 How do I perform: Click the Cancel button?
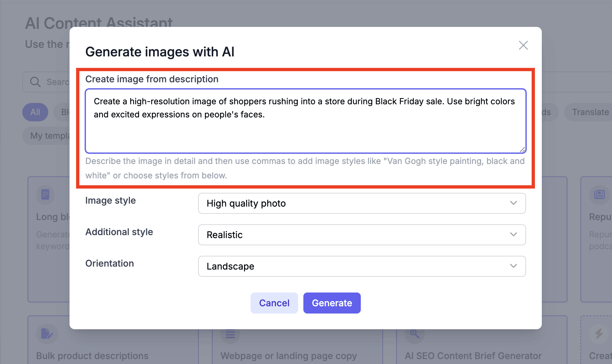point(274,303)
